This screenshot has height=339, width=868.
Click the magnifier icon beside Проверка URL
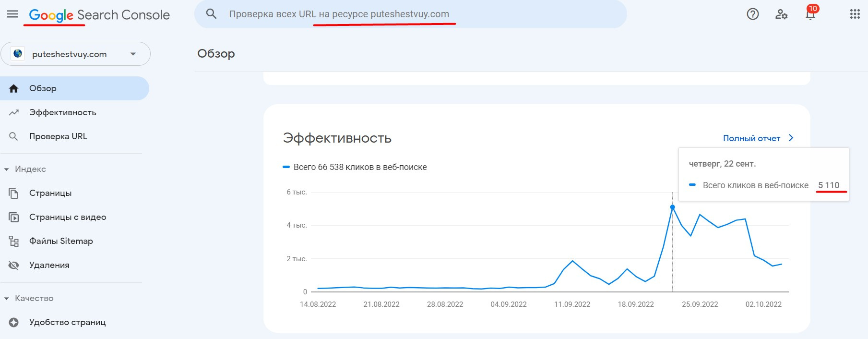click(14, 136)
